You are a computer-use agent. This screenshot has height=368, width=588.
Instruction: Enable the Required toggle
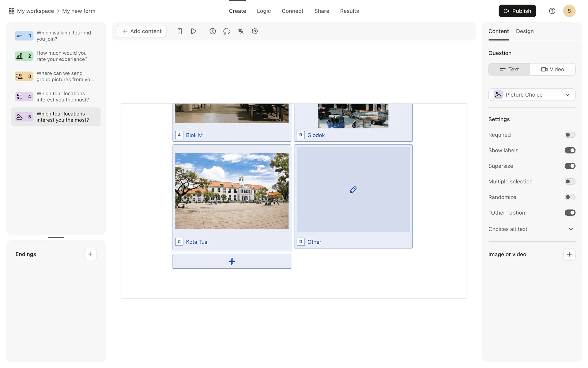(x=570, y=135)
